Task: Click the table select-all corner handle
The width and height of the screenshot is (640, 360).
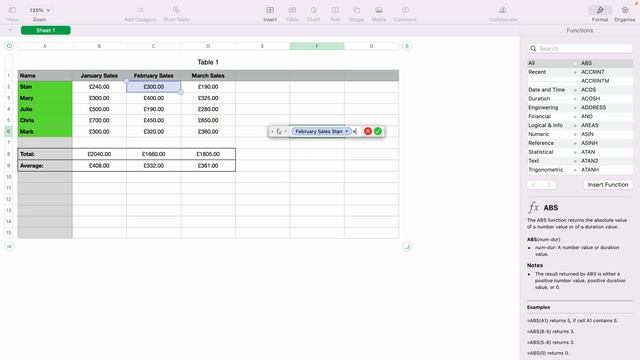Action: point(9,46)
